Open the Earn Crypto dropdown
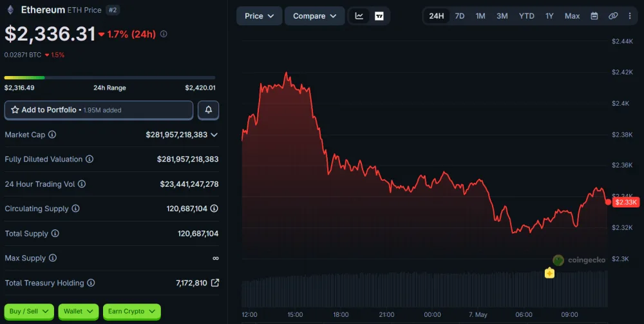This screenshot has width=644, height=324. click(131, 311)
